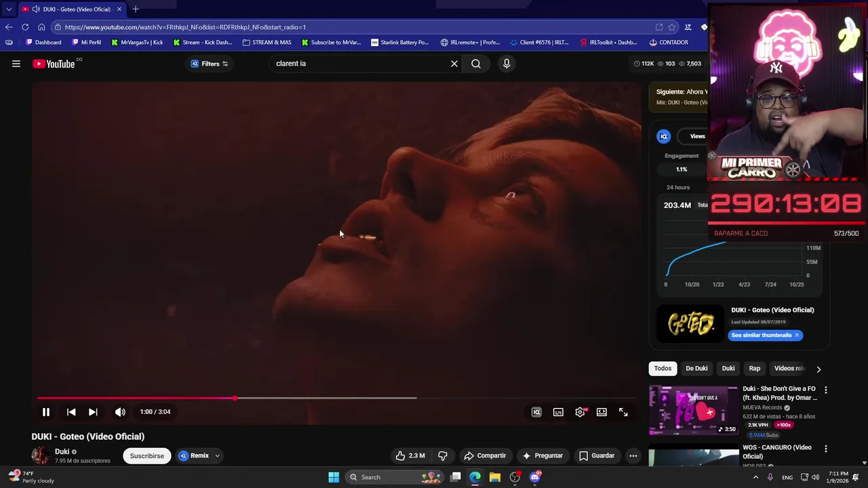
Task: Select the Duki filter chip
Action: pyautogui.click(x=728, y=368)
